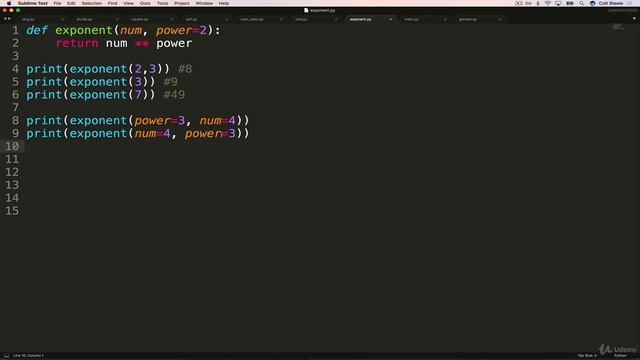Click line number 1 in gutter
Viewport: 640px width, 360px height.
[x=16, y=30]
